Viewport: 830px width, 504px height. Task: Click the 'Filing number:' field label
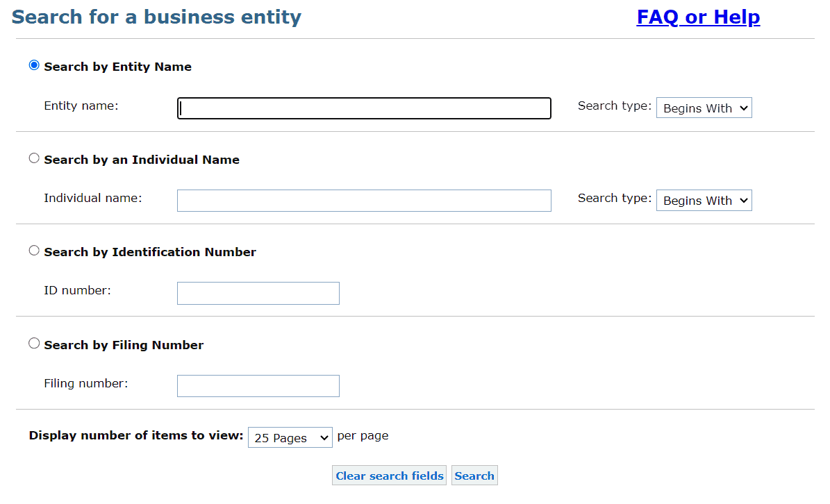85,383
